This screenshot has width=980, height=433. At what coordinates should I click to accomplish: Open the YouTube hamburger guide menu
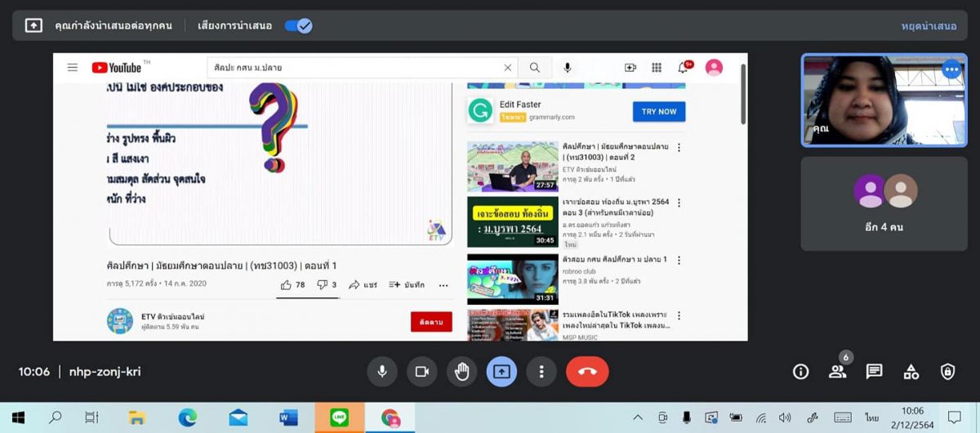[73, 68]
